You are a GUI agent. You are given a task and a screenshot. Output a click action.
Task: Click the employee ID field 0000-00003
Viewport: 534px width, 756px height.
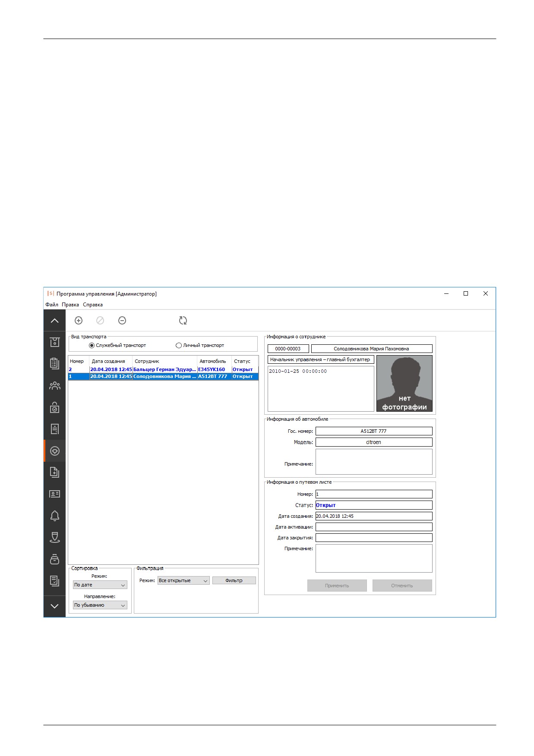(x=288, y=349)
